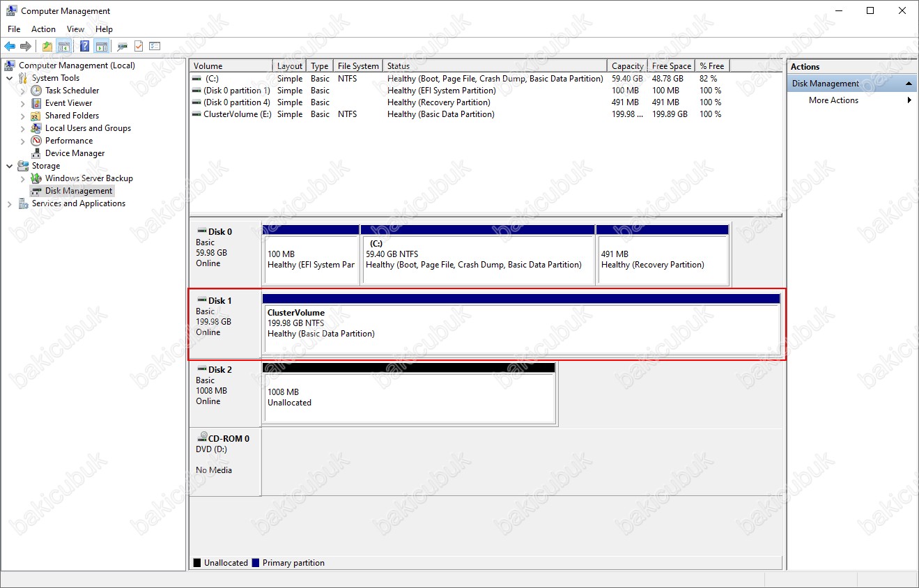Click the Rescan/Connect disk toolbar icon
The height and width of the screenshot is (588, 919).
(x=123, y=47)
